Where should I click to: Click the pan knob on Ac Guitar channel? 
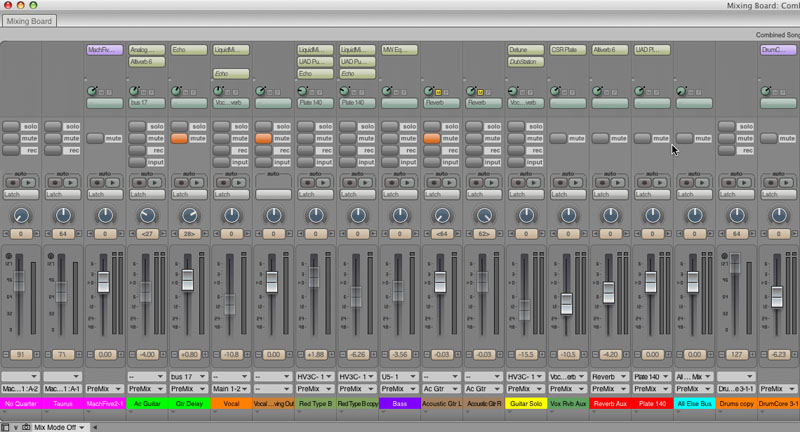[147, 216]
